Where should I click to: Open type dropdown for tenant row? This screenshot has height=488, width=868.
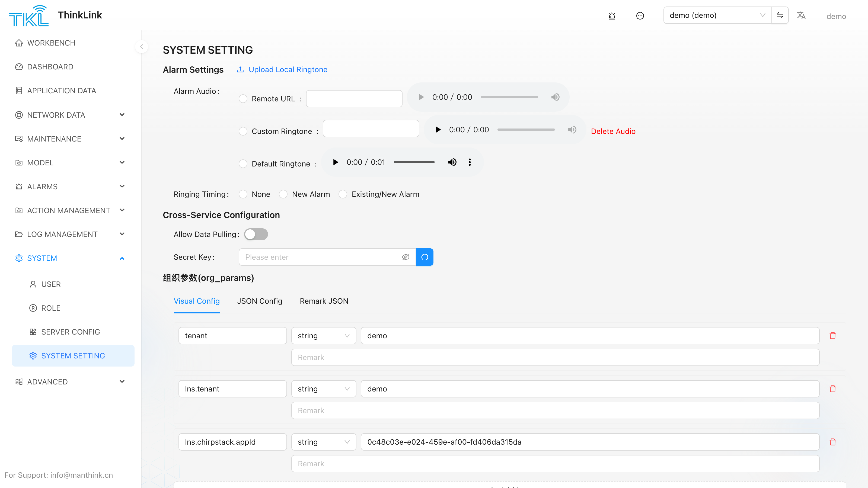click(324, 335)
